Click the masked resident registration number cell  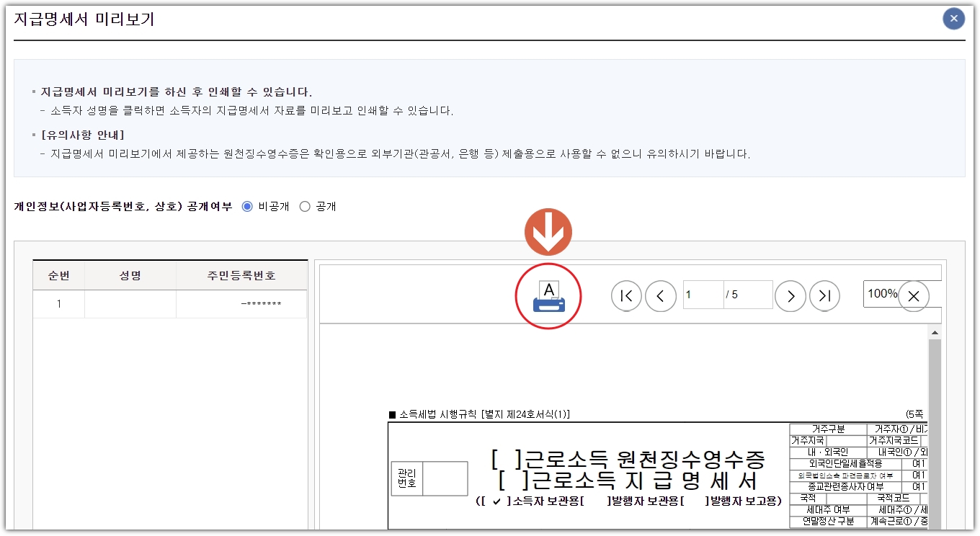pyautogui.click(x=241, y=304)
